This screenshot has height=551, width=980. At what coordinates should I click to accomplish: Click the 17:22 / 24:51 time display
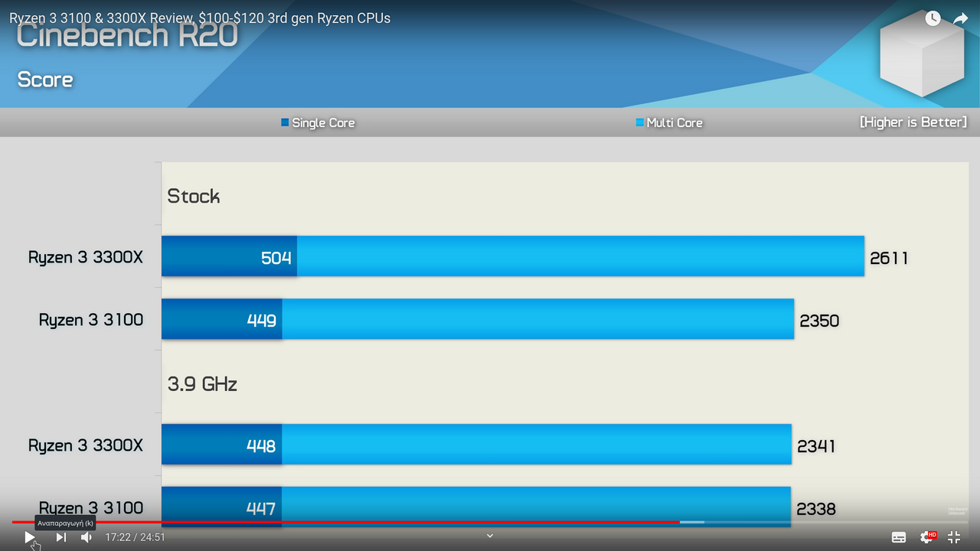click(136, 537)
